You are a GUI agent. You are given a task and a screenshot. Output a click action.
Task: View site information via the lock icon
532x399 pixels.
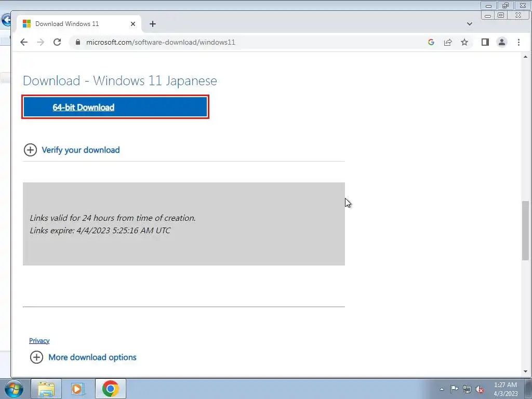point(78,42)
